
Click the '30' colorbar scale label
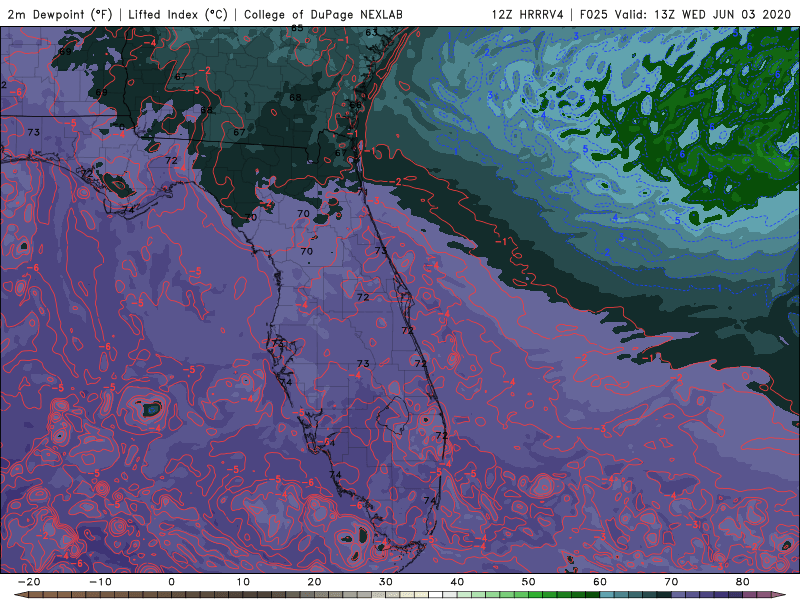coord(386,582)
